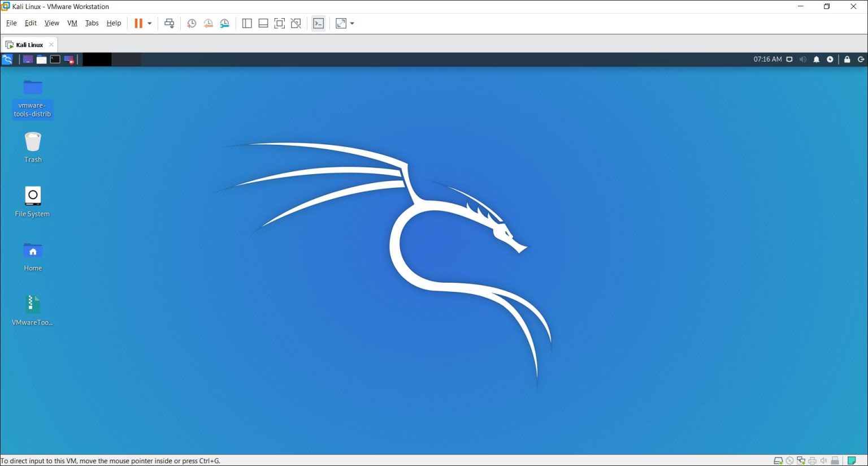The height and width of the screenshot is (466, 868).
Task: Click the CD/DVD drive status icon
Action: (790, 461)
